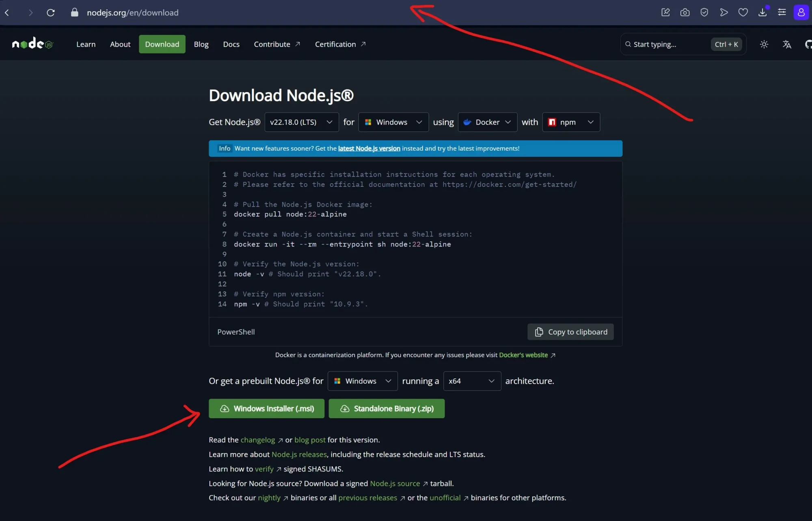Image resolution: width=812 pixels, height=521 pixels.
Task: Select the Download nav tab
Action: (162, 44)
